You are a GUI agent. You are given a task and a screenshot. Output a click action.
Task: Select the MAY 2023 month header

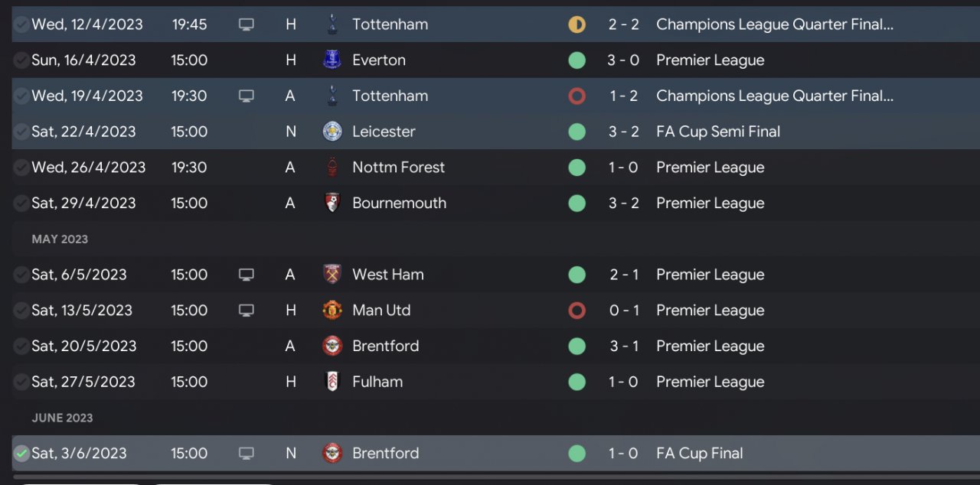pyautogui.click(x=60, y=239)
